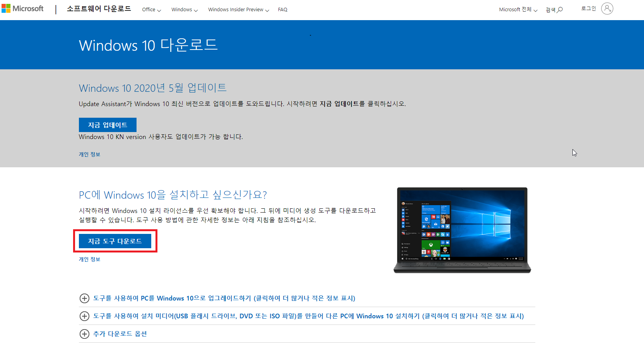The height and width of the screenshot is (352, 644).
Task: Expand 설치 미디어(USB, DVD, ISO) 만들기 section
Action: click(x=309, y=316)
